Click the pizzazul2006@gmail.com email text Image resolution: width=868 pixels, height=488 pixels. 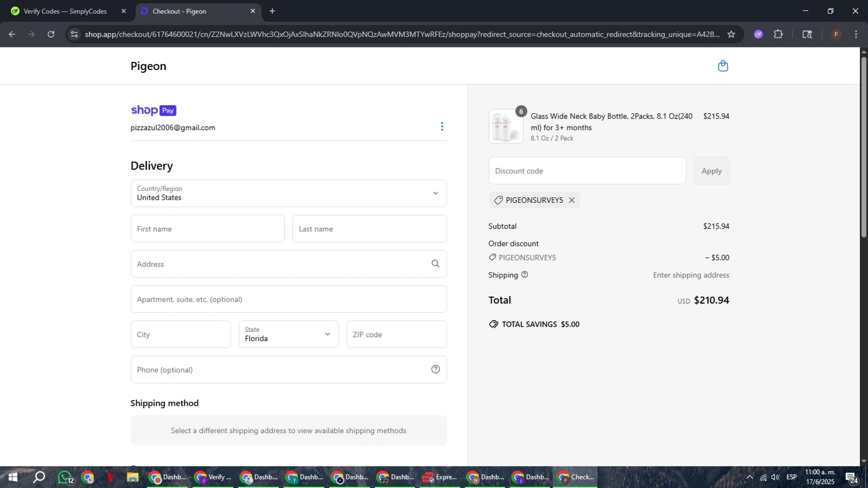[x=173, y=127]
